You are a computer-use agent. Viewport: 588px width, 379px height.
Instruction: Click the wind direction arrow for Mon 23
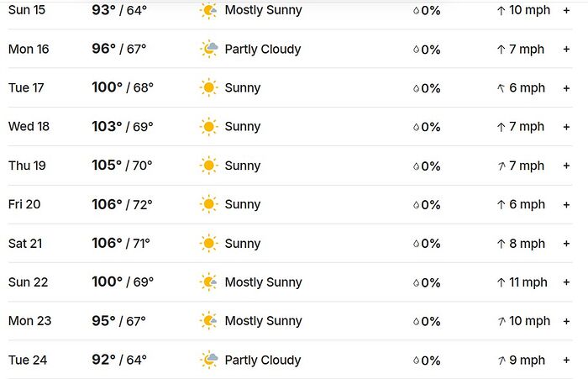[x=501, y=321]
